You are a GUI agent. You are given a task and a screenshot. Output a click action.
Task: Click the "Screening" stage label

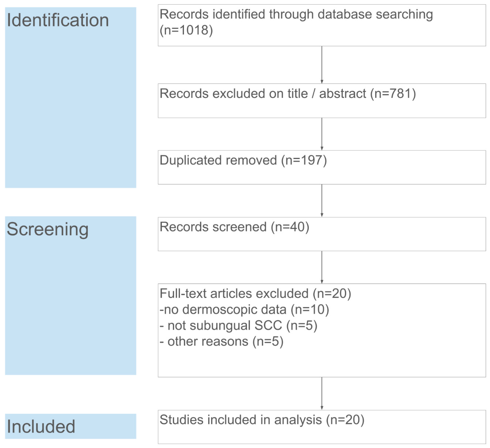48,229
